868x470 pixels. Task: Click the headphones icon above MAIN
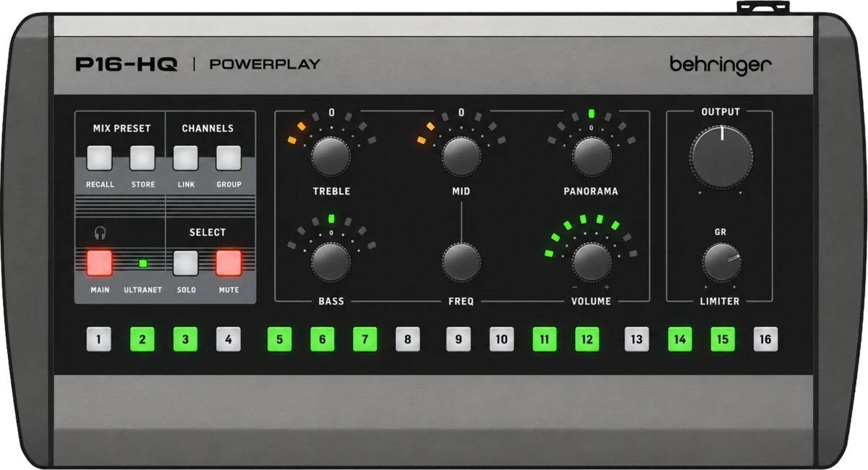[x=100, y=233]
